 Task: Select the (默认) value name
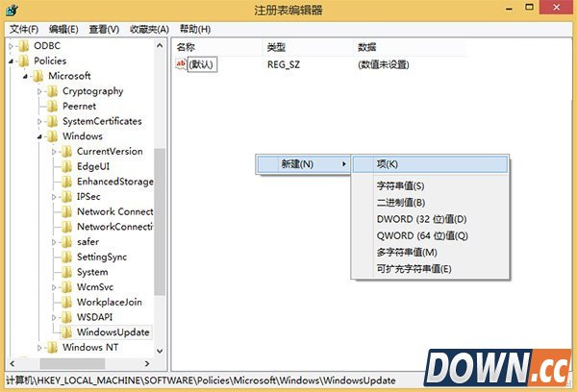pos(201,64)
